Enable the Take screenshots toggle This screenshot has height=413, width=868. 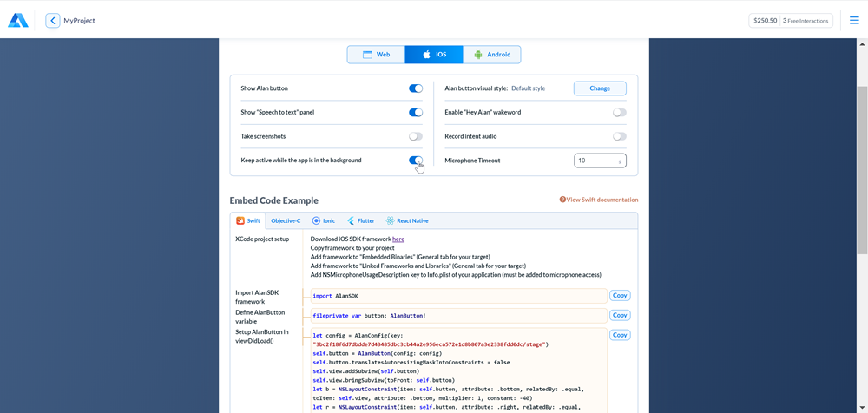pos(416,136)
